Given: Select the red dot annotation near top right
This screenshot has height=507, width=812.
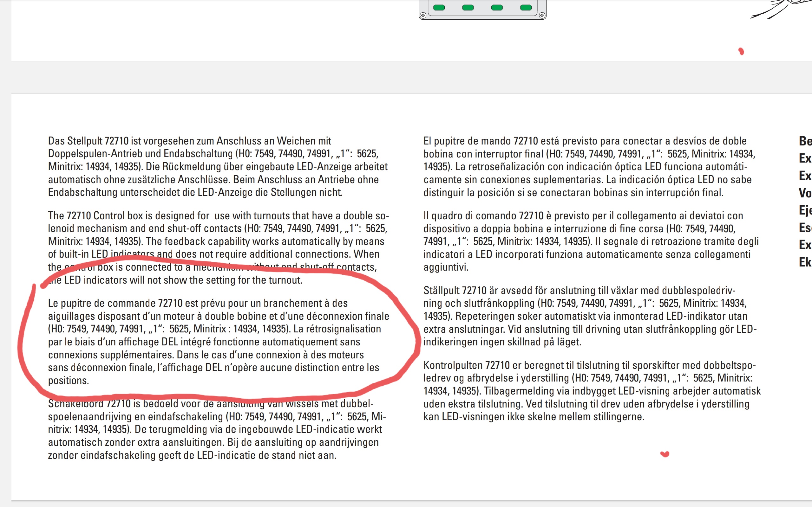Looking at the screenshot, I should [741, 51].
